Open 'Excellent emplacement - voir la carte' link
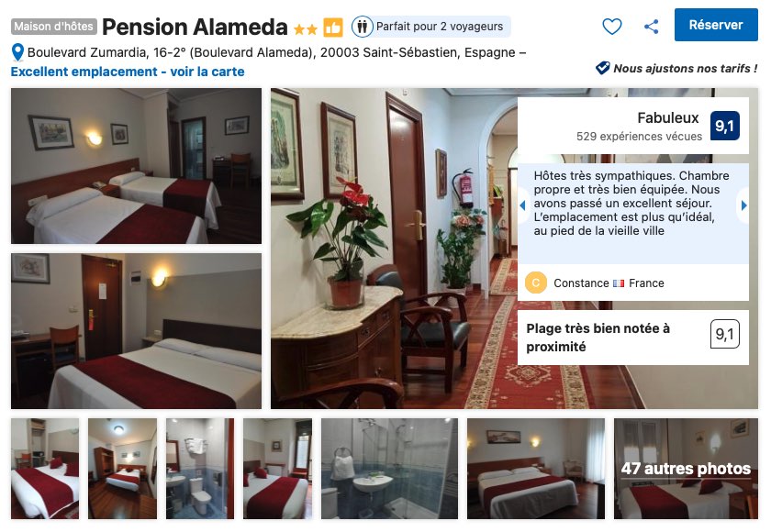 [x=128, y=72]
